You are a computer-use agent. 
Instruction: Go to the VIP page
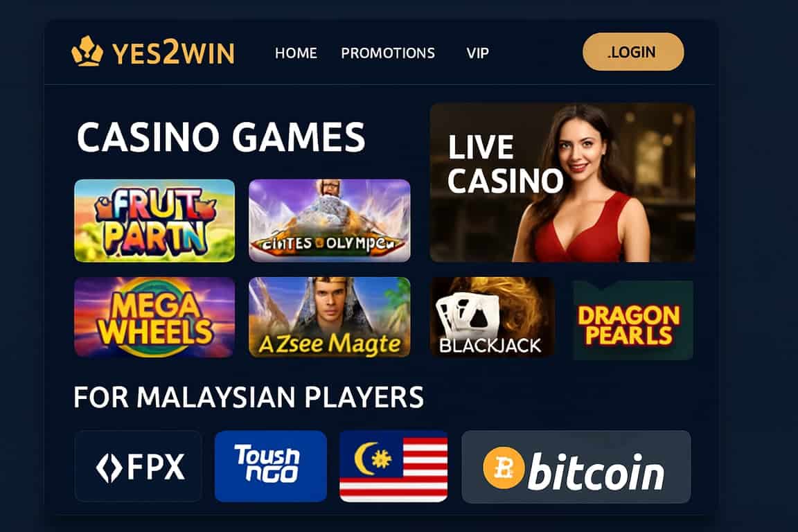pyautogui.click(x=477, y=53)
